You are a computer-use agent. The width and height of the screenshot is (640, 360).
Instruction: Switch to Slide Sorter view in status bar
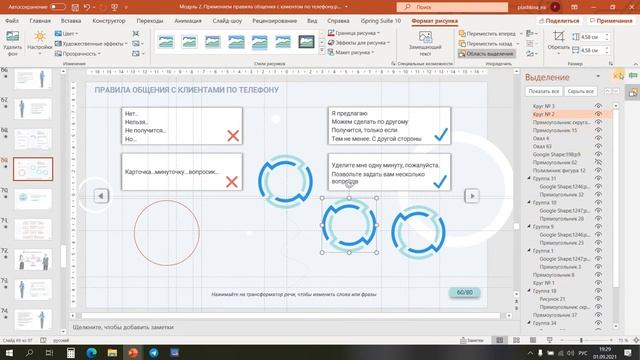point(516,340)
